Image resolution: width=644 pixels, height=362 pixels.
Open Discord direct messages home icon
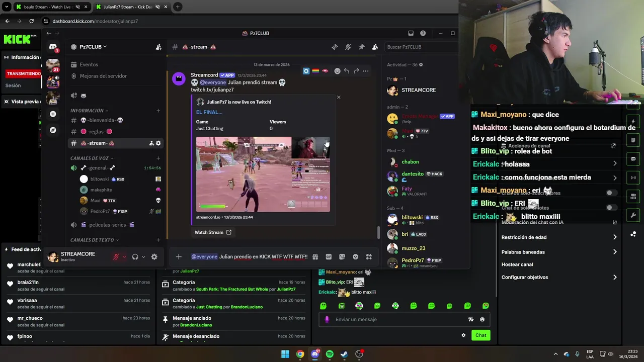pos(53,47)
